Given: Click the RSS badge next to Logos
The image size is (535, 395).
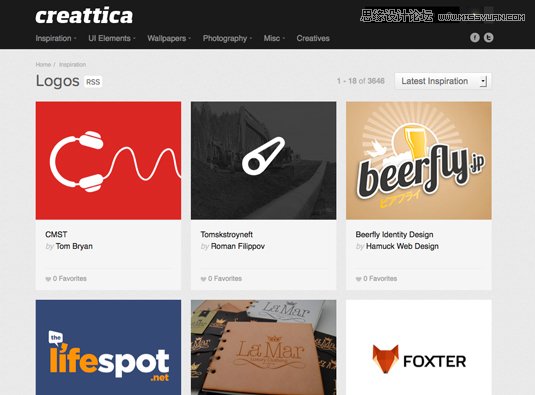Looking at the screenshot, I should pos(93,82).
